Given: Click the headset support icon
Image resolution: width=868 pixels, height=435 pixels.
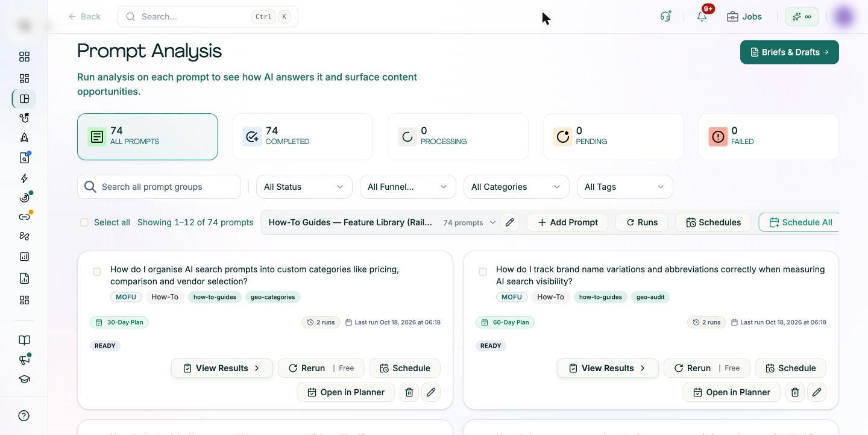Looking at the screenshot, I should tap(665, 16).
